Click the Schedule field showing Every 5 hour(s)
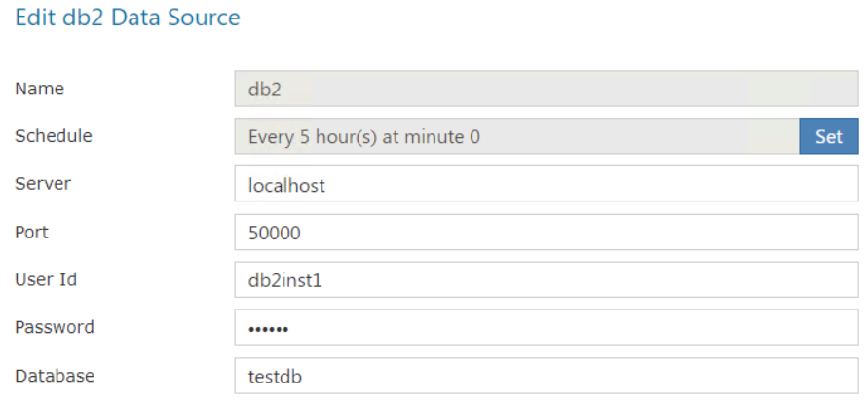Viewport: 868px width, 401px height. [516, 136]
